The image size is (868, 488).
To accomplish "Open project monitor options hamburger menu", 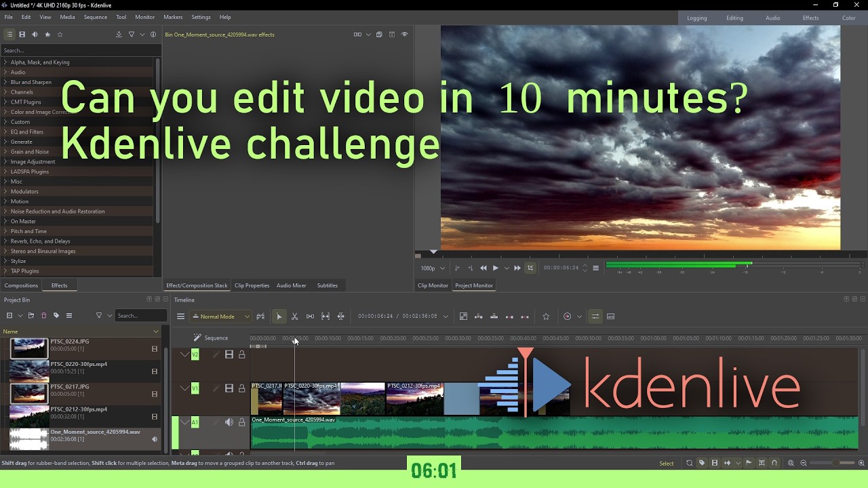I will [595, 268].
